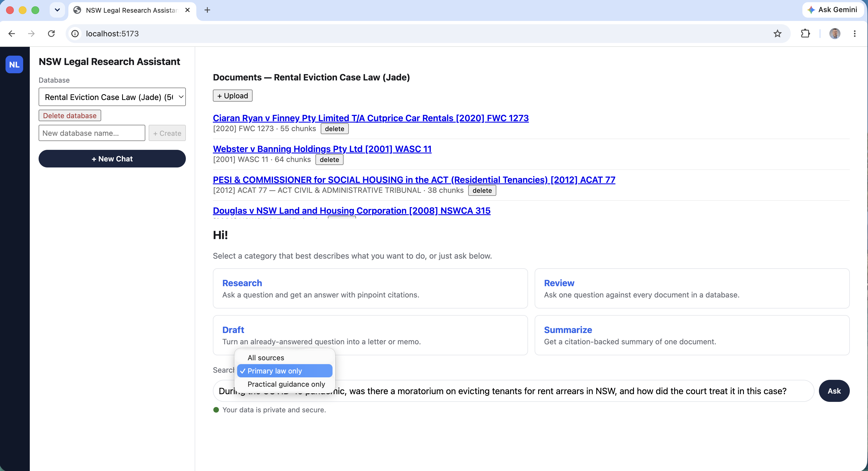Switch to the NSW Legal Research Assistant tab
The image size is (868, 471).
pos(132,10)
